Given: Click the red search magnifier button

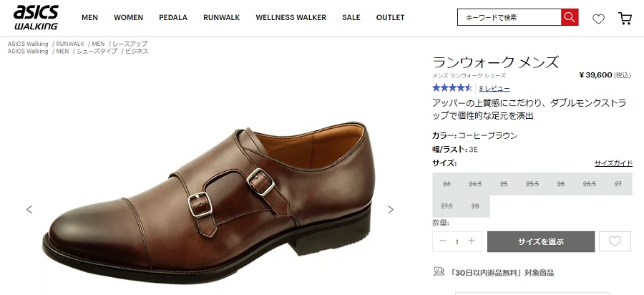Looking at the screenshot, I should (x=570, y=17).
